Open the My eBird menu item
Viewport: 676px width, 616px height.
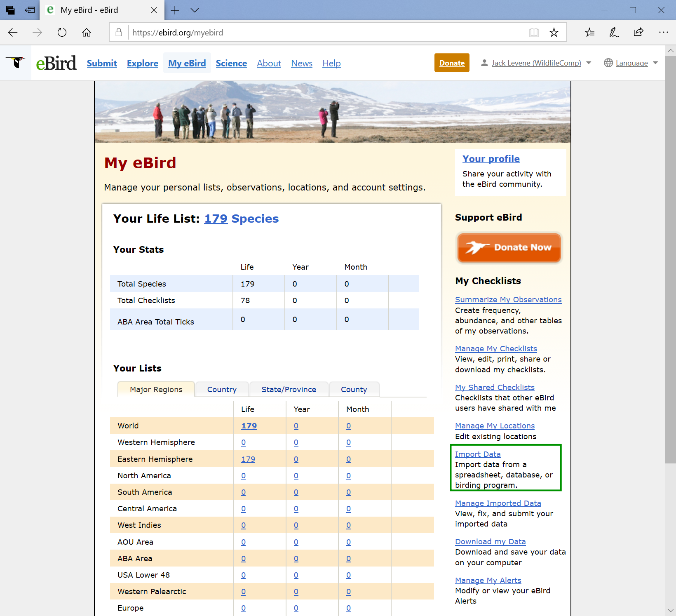click(x=187, y=63)
